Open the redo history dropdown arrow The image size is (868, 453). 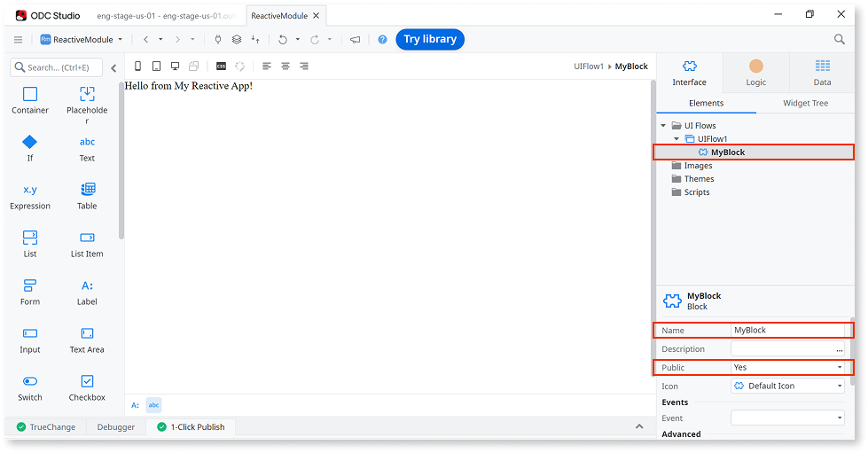coord(329,39)
